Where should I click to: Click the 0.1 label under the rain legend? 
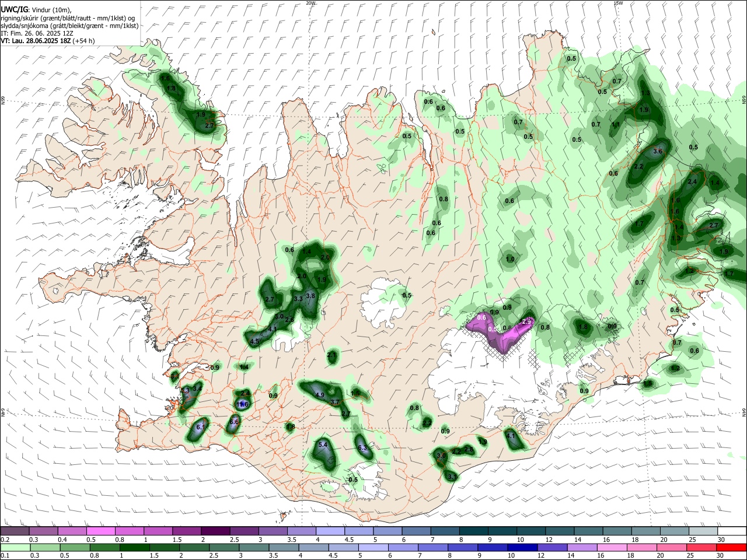(x=5, y=556)
